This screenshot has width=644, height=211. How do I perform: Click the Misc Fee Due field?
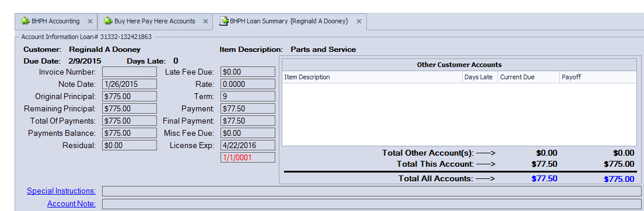coord(248,133)
